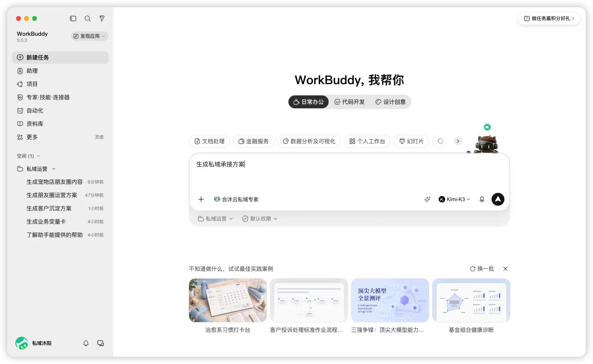The image size is (593, 364).
Task: Select the 个人工作台 chip
Action: pos(367,141)
